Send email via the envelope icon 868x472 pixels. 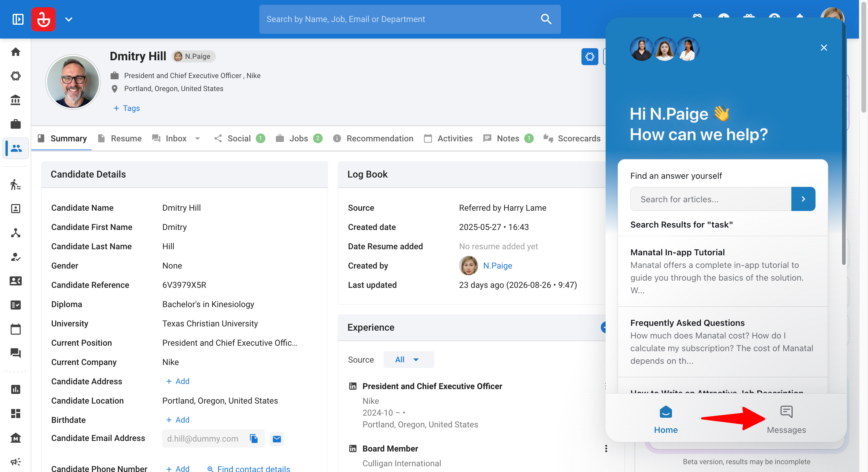coord(277,439)
